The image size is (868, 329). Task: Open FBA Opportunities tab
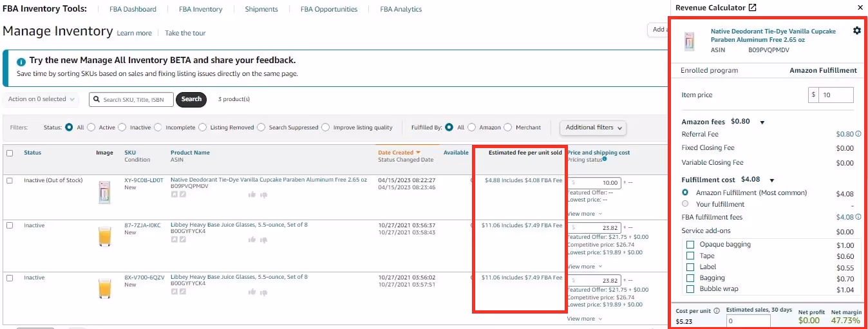tap(329, 9)
